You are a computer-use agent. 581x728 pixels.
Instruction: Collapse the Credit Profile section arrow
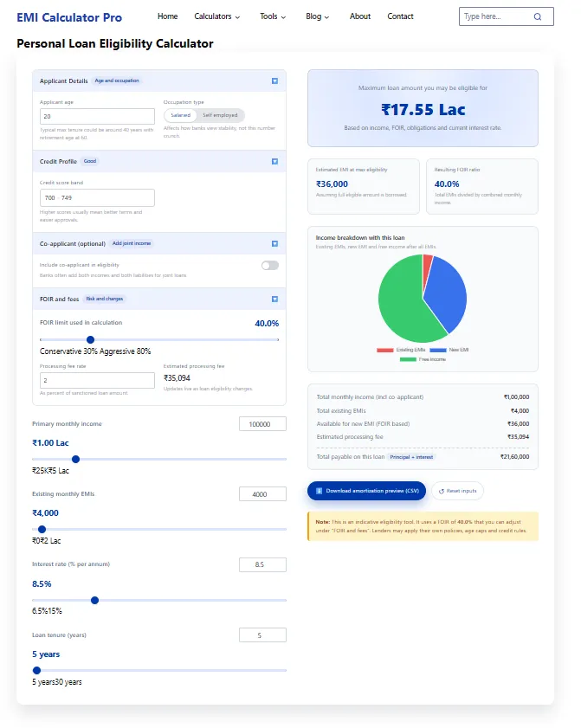tap(275, 162)
